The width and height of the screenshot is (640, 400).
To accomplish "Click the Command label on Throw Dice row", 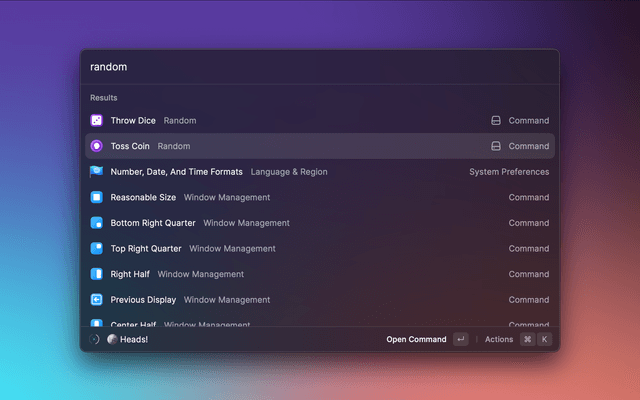I will (528, 120).
